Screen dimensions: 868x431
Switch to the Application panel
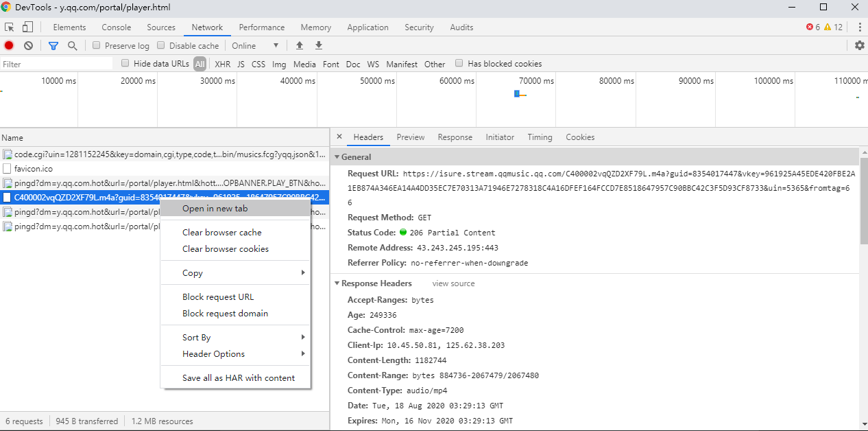[x=367, y=27]
